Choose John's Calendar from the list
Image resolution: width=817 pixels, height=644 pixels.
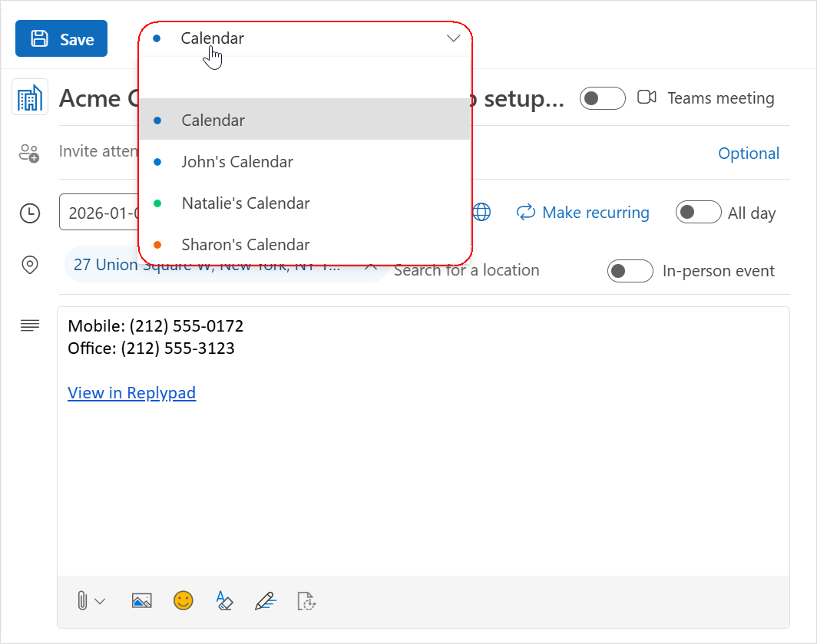237,162
